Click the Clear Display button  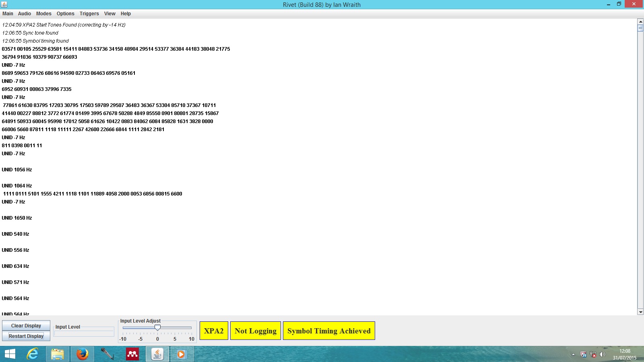click(26, 325)
